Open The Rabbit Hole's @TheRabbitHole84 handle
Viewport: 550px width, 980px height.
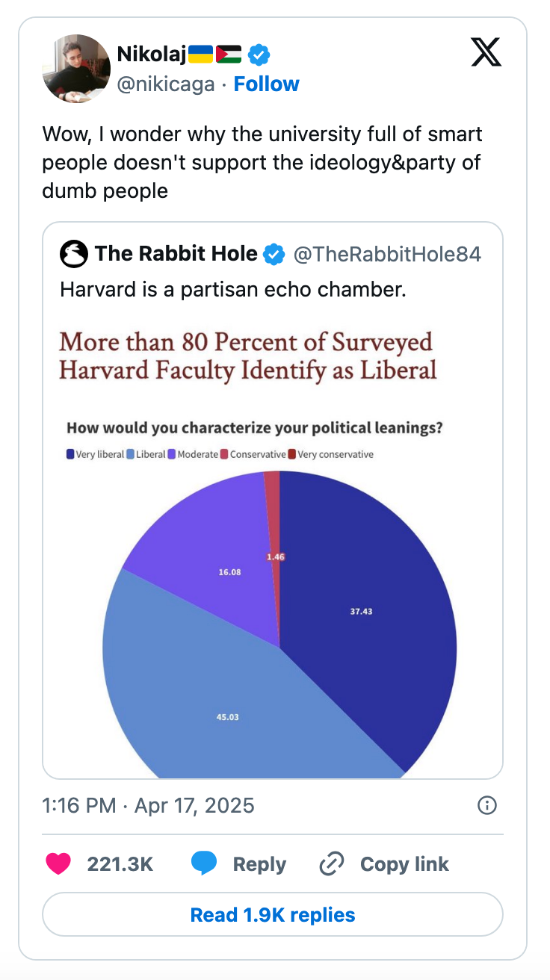[x=389, y=254]
